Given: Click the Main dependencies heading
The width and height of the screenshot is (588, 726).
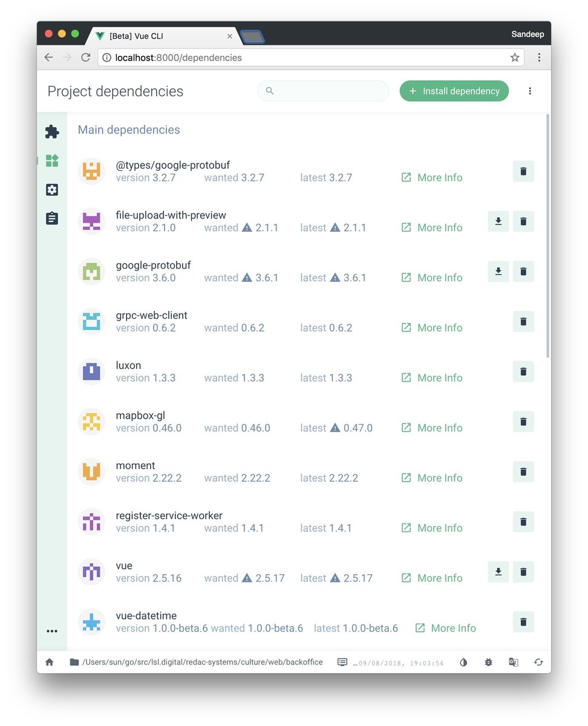Looking at the screenshot, I should [x=129, y=129].
